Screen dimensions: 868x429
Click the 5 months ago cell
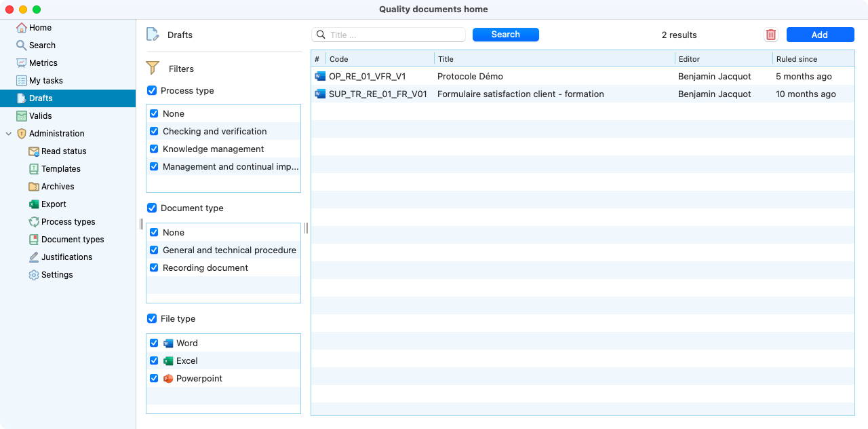804,77
